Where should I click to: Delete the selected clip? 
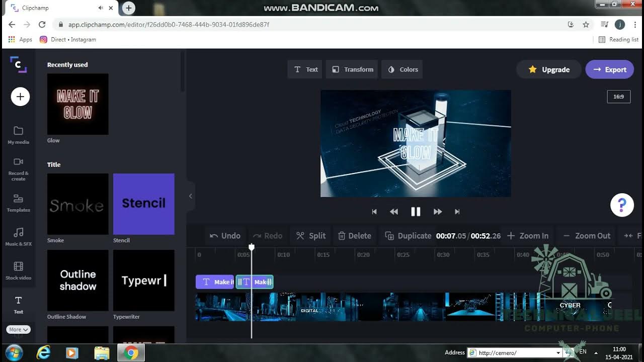pyautogui.click(x=354, y=236)
